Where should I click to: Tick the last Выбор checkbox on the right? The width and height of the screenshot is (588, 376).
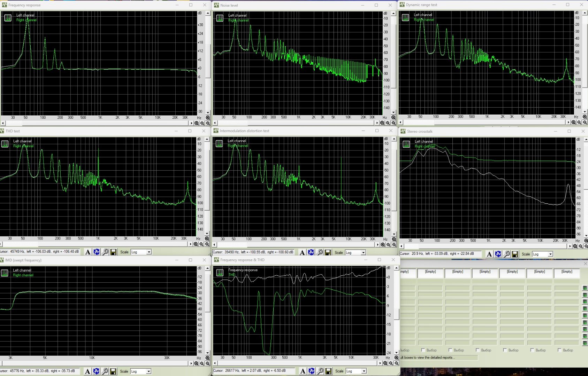pyautogui.click(x=559, y=350)
